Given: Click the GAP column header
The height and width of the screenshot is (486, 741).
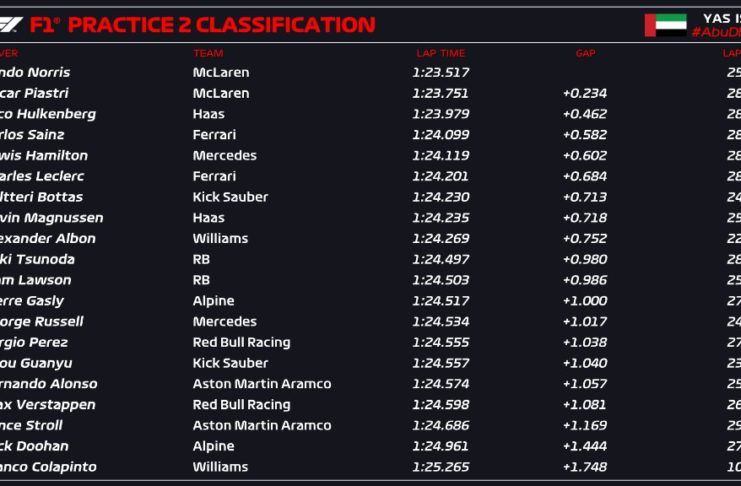Looking at the screenshot, I should (x=585, y=53).
